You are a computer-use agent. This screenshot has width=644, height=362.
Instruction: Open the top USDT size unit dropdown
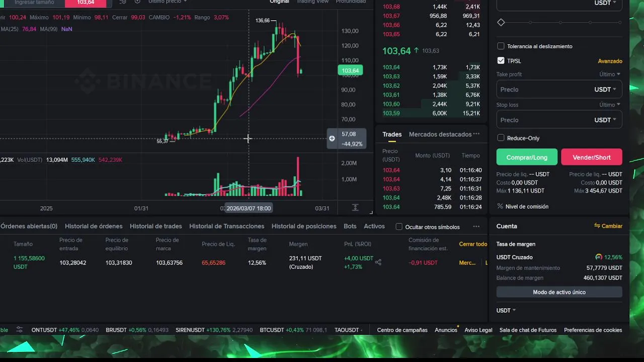[x=605, y=3]
